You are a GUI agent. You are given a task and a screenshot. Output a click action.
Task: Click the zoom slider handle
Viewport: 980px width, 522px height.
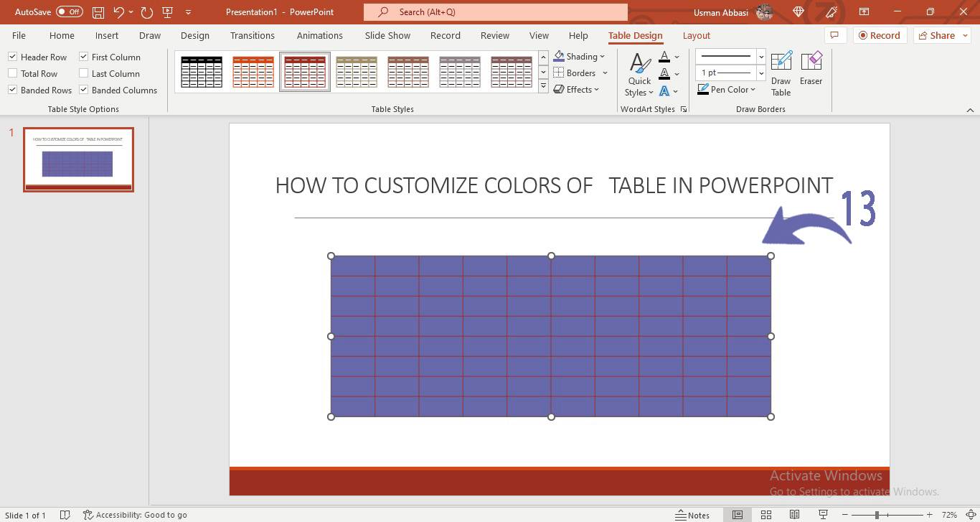click(877, 515)
